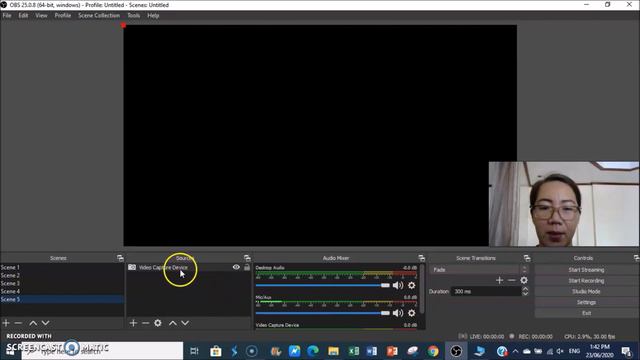This screenshot has width=640, height=360.
Task: Select Video Capture Device source row
Action: tap(189, 267)
